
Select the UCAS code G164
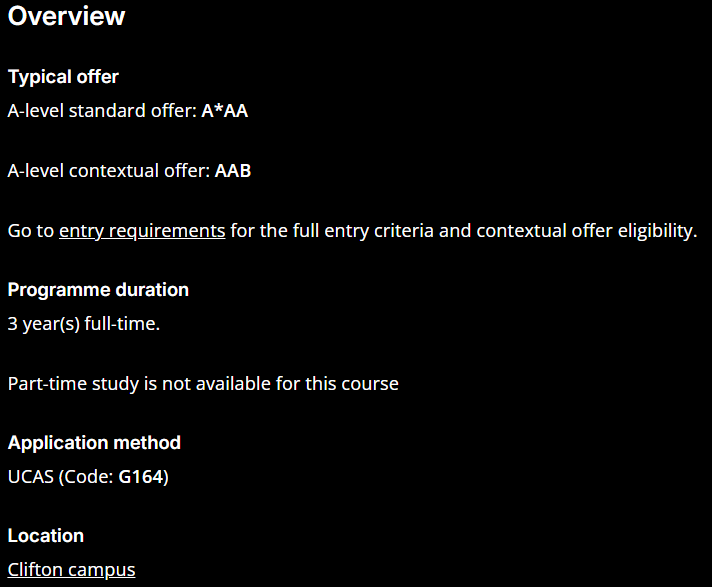point(141,477)
